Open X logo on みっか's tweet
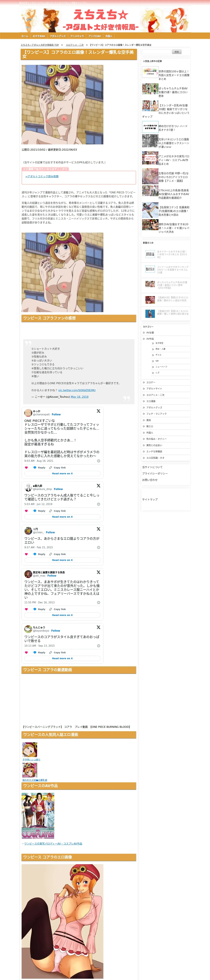Screen dimensions: 210x980 tap(98, 411)
